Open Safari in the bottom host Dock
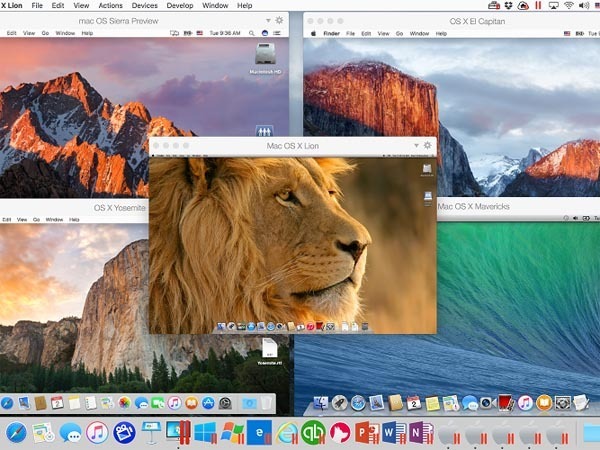Image resolution: width=600 pixels, height=450 pixels. (x=15, y=433)
